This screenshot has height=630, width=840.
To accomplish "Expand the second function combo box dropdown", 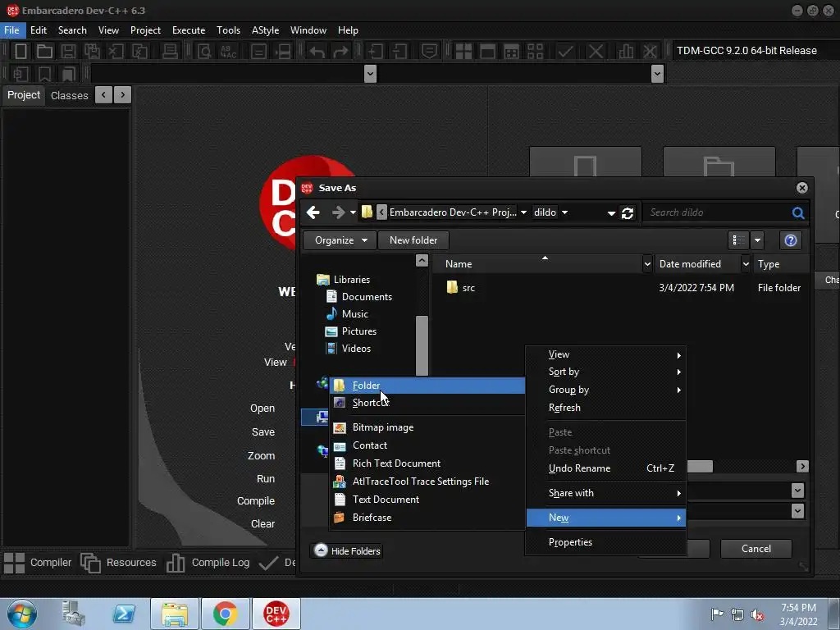I will click(x=657, y=73).
